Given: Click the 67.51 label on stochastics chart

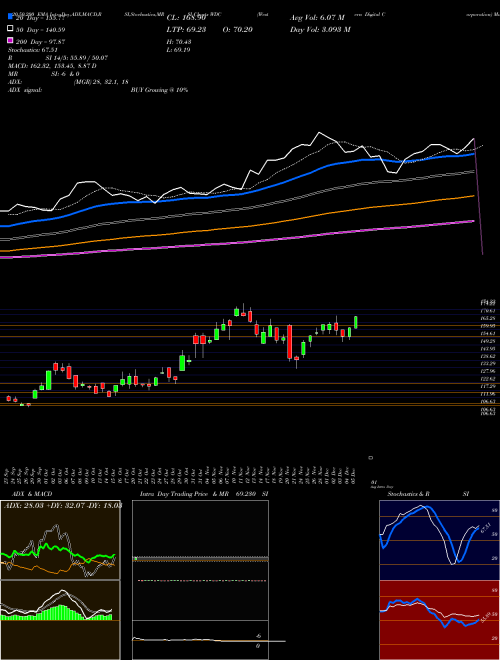Looking at the screenshot, I should tap(486, 527).
